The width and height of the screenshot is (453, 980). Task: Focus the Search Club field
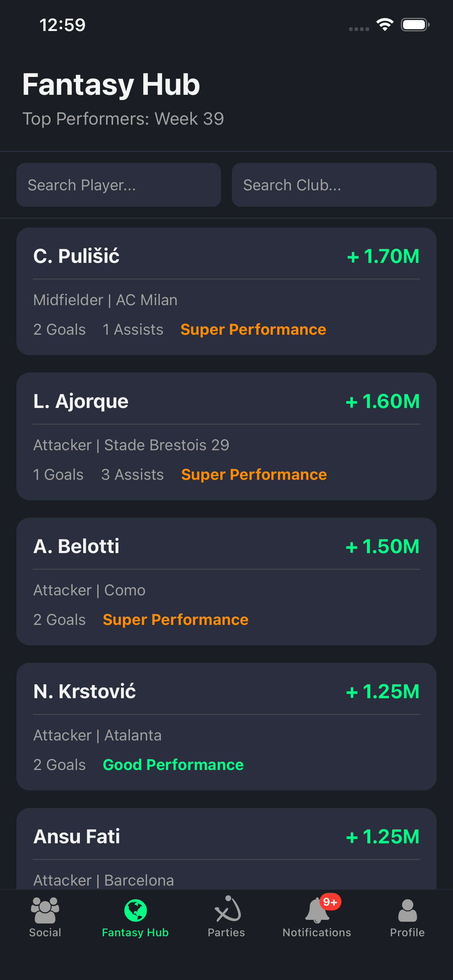(334, 185)
